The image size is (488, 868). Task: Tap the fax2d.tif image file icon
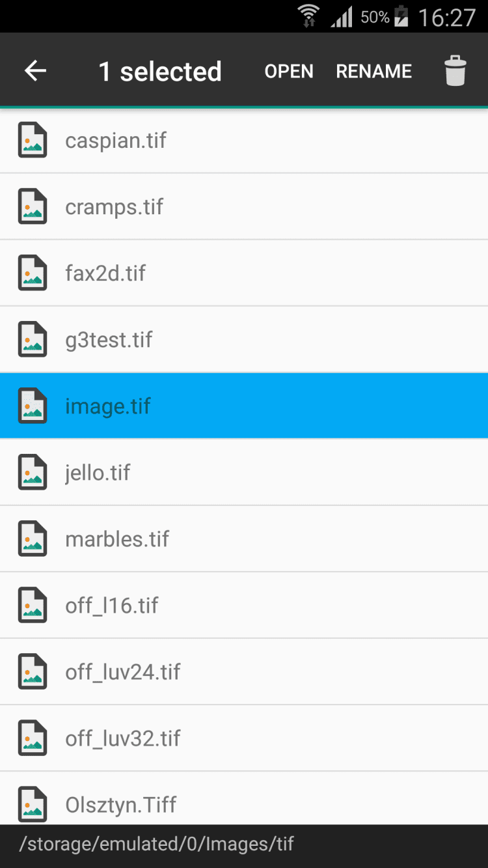click(x=32, y=273)
